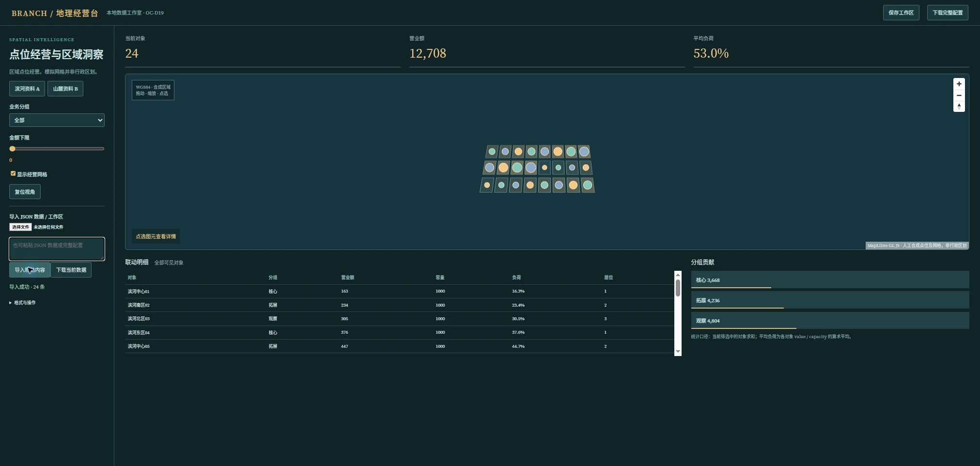The image size is (980, 466).
Task: Zoom out on the map
Action: [x=959, y=95]
